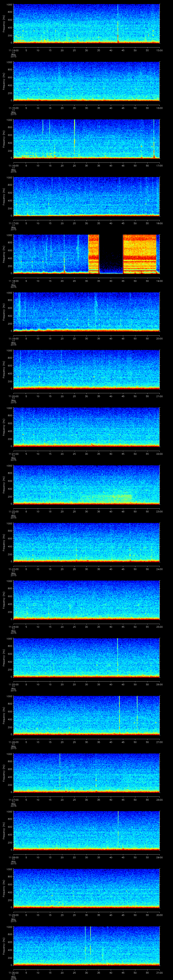Click the 22:00 end time label
Viewport: 173px width, 980px height.
159,454
